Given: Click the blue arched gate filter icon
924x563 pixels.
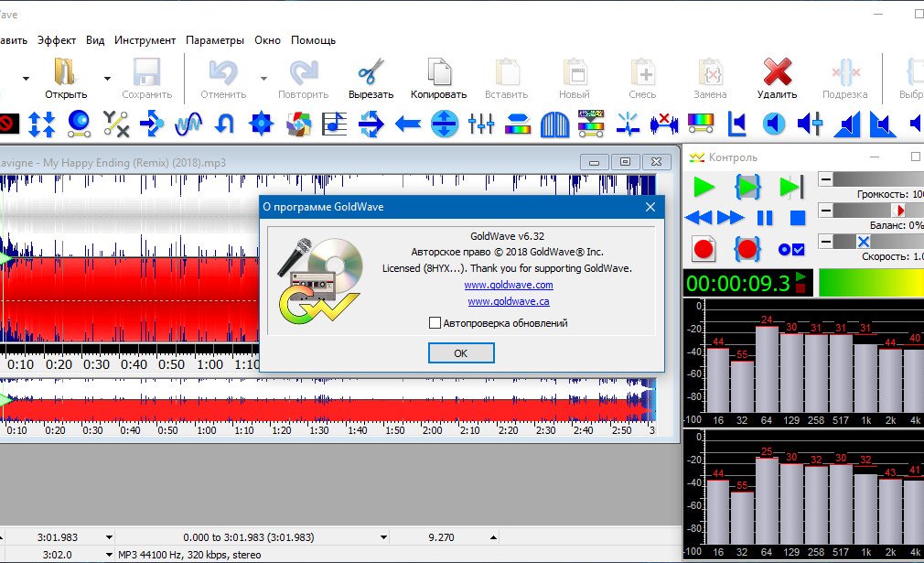Looking at the screenshot, I should (554, 125).
